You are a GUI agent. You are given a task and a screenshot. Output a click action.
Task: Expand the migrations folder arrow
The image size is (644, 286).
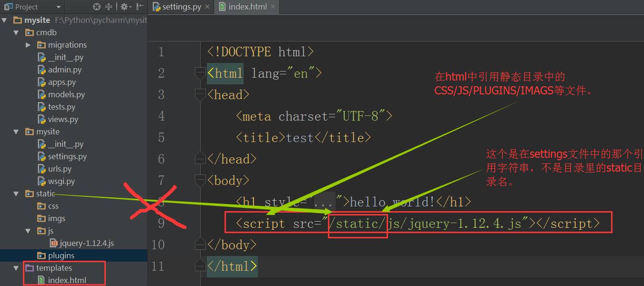pos(28,45)
